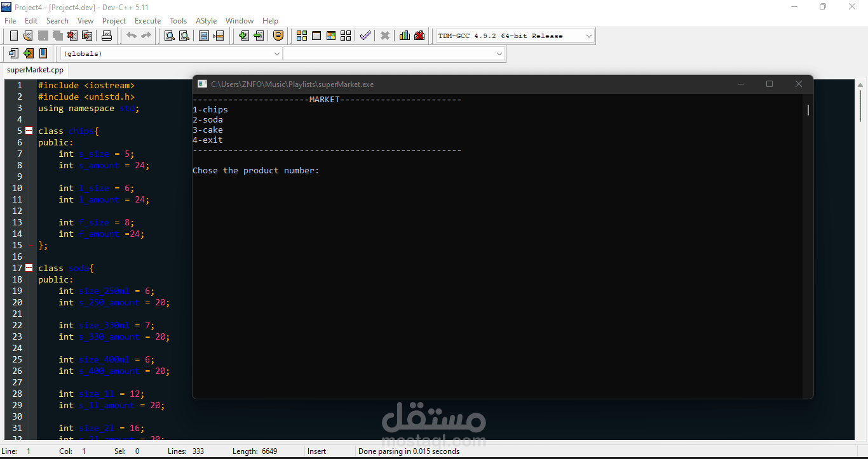Click the Remove from project icon
This screenshot has height=459, width=868.
point(258,36)
